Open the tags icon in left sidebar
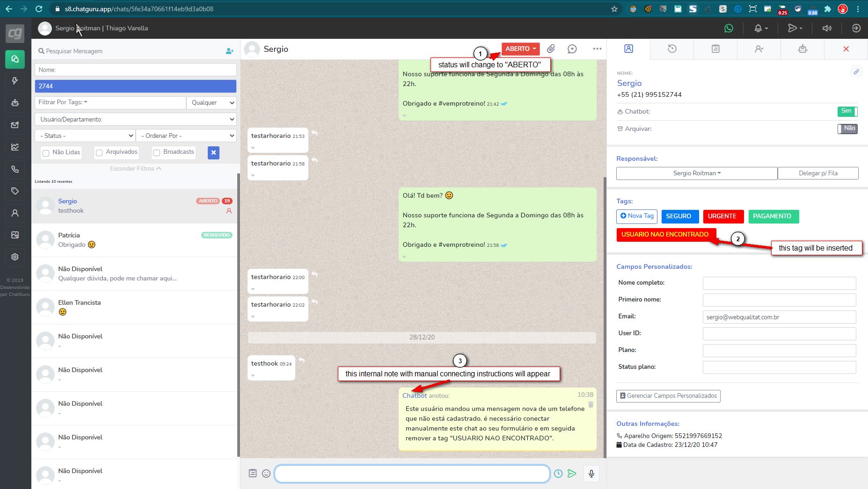This screenshot has width=868, height=489. [x=15, y=191]
